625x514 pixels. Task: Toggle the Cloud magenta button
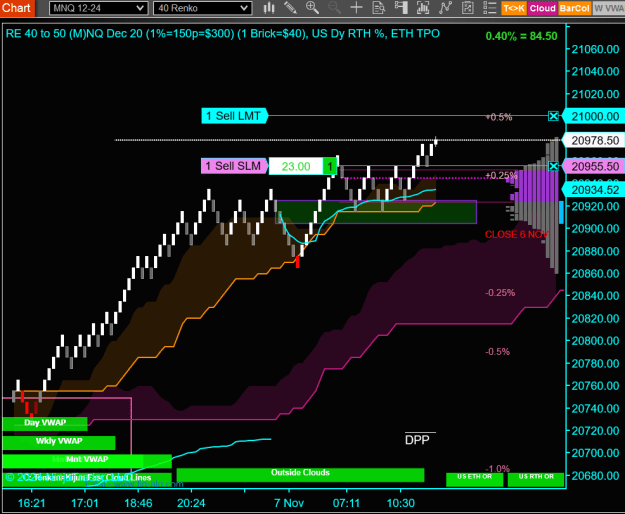pyautogui.click(x=542, y=8)
